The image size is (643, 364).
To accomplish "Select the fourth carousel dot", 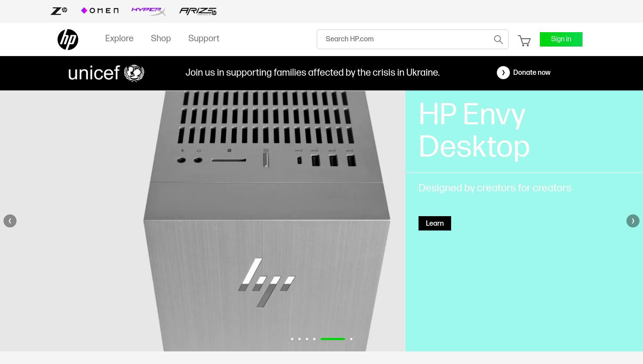I will click(x=314, y=339).
